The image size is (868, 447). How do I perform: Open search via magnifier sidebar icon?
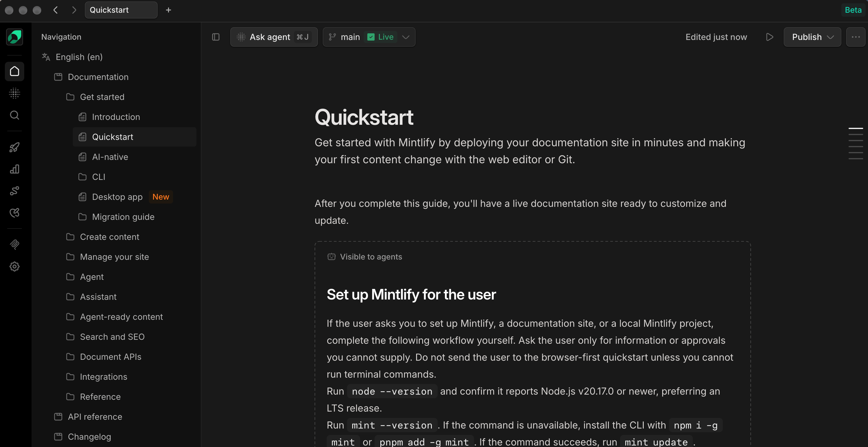tap(15, 115)
